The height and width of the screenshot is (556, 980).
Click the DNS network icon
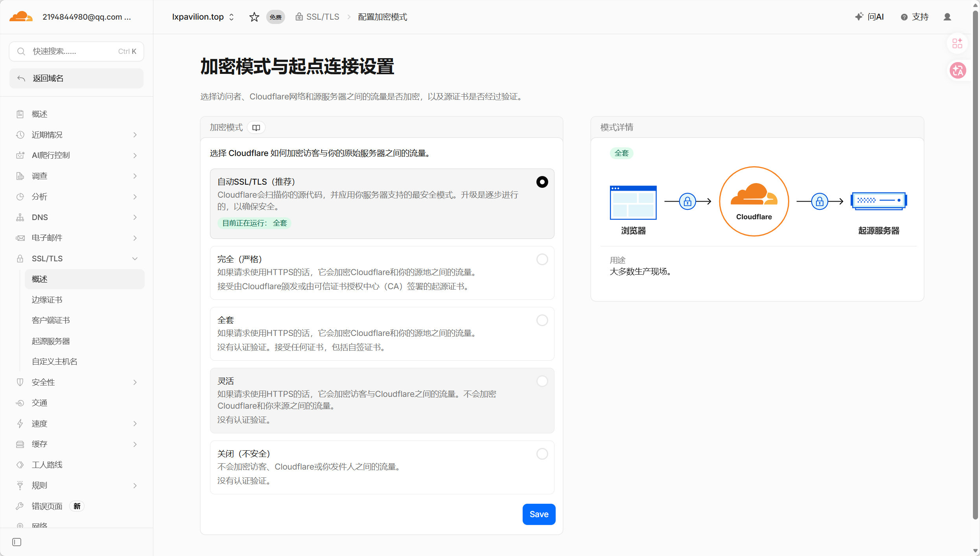(20, 217)
